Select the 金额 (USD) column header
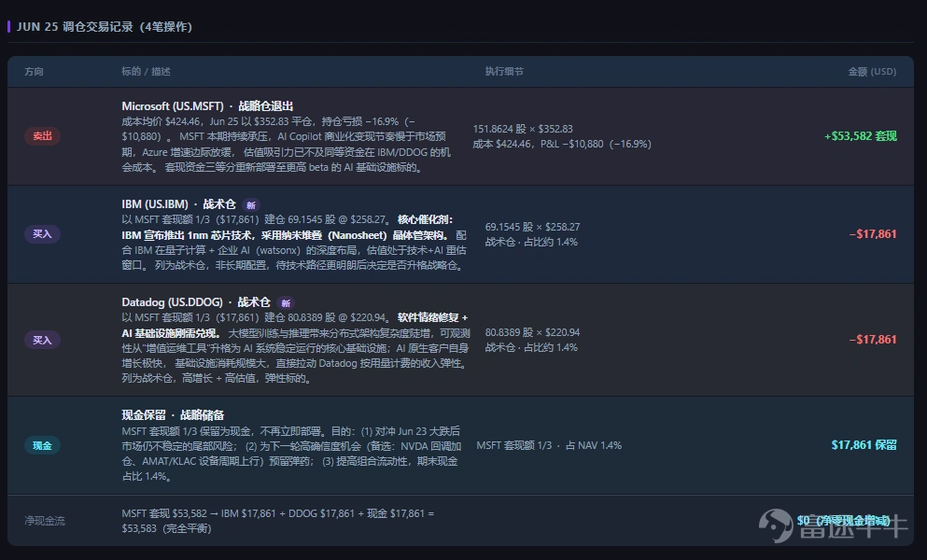Viewport: 927px width, 560px height. point(872,72)
